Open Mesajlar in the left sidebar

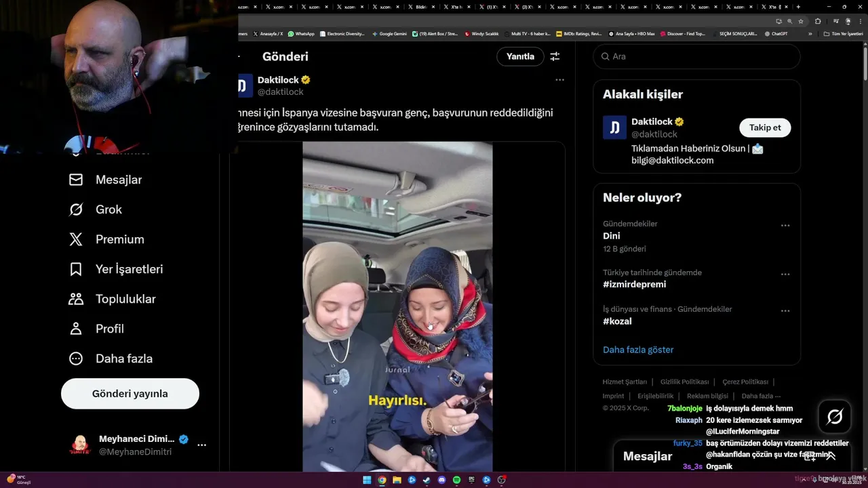(105, 180)
